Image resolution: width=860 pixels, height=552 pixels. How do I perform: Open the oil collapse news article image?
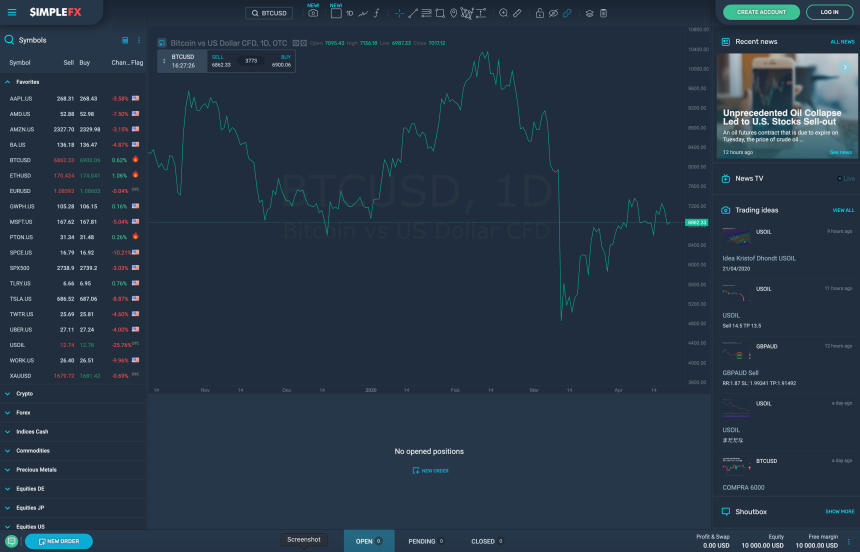coord(787,105)
